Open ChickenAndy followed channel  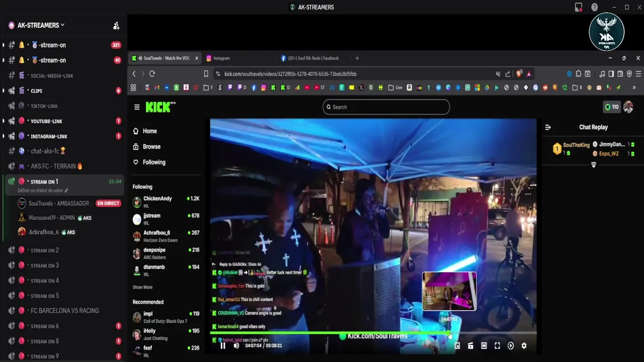(x=166, y=202)
